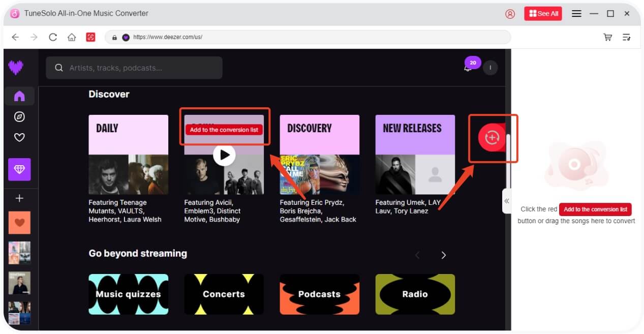644x334 pixels.
Task: Open the DISCOVERY playlist card
Action: point(319,155)
